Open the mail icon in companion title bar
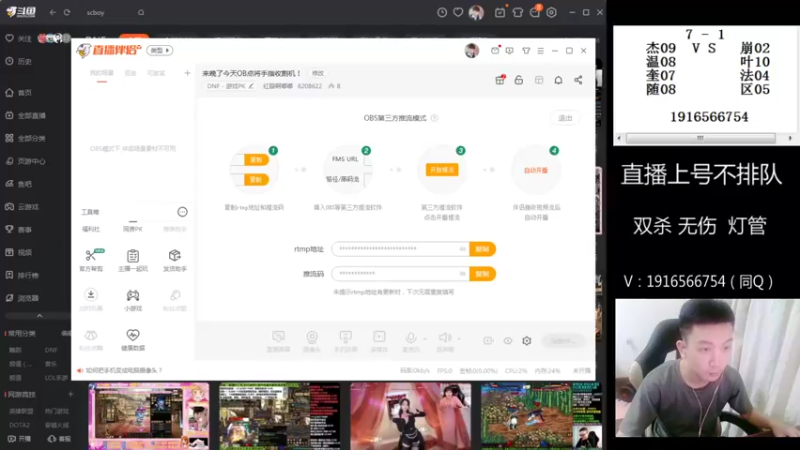The image size is (800, 450). coord(495,51)
